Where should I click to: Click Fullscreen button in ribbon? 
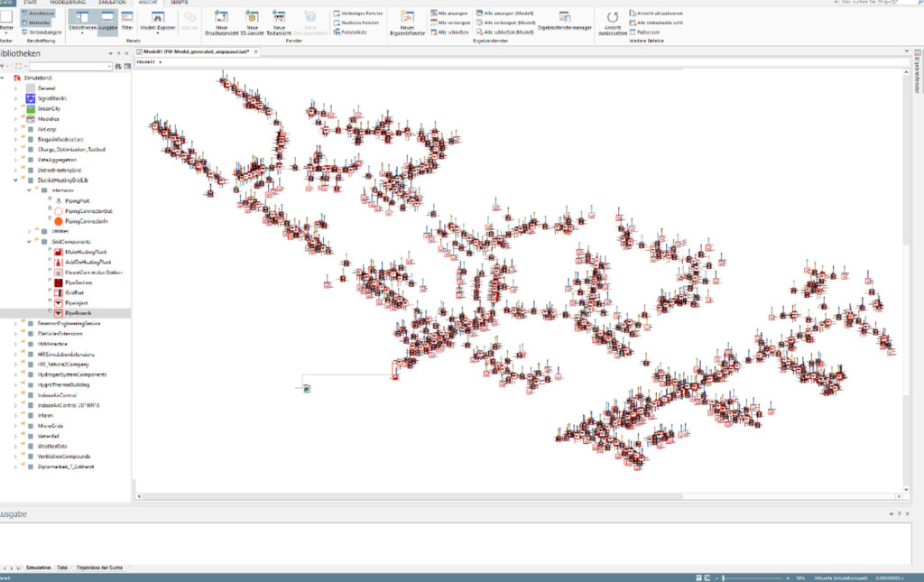tap(644, 32)
